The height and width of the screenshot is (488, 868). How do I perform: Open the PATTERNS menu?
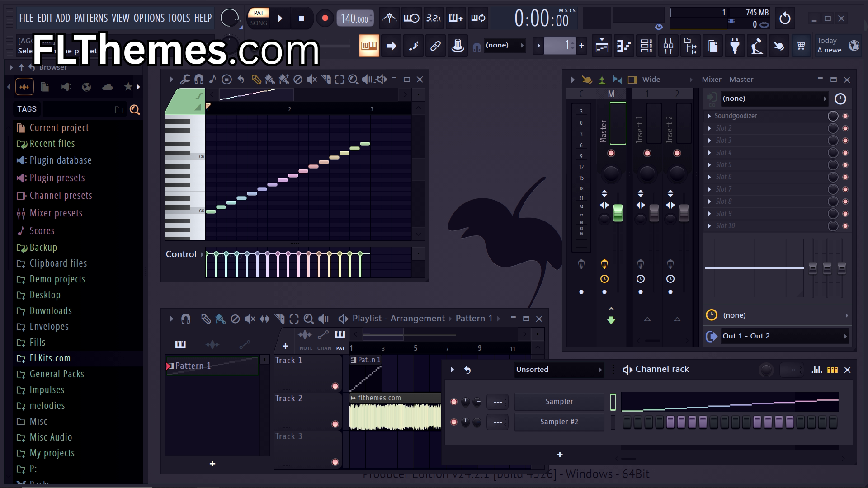click(x=91, y=18)
